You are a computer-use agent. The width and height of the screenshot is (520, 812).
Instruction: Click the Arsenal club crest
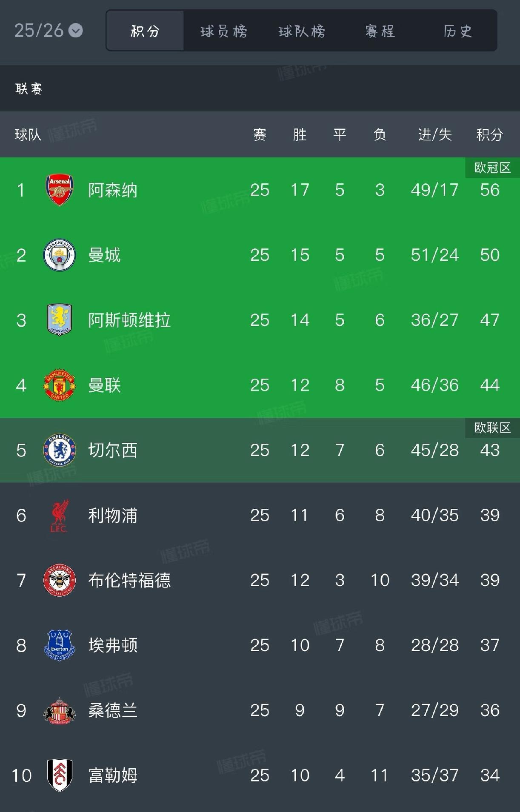(60, 190)
